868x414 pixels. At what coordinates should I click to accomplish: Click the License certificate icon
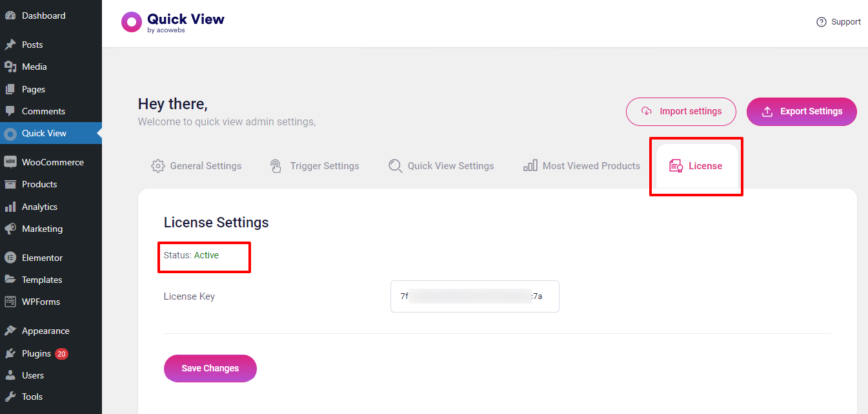[676, 166]
